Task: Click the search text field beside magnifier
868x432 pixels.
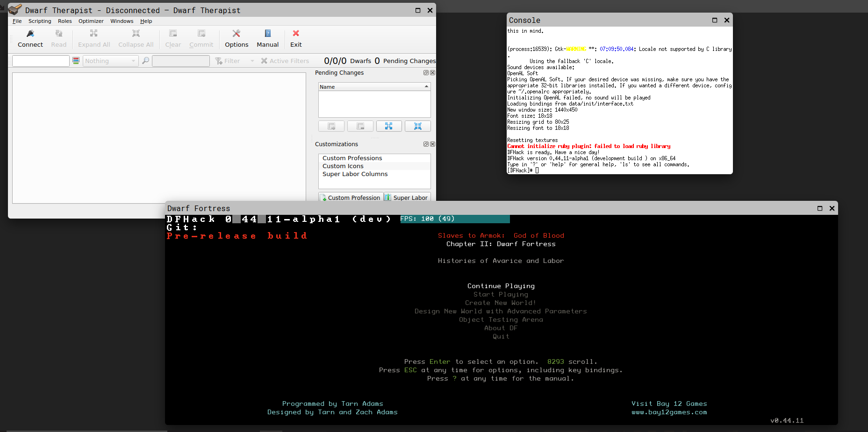Action: tap(181, 61)
